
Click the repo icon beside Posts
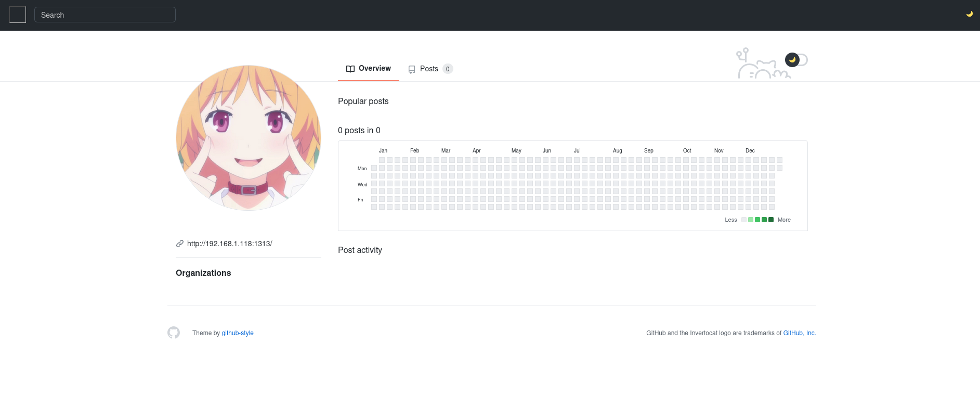point(412,69)
